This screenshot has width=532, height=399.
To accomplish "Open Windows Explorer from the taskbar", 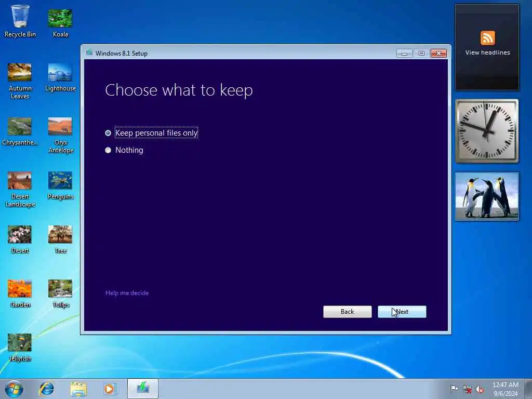I will 78,389.
